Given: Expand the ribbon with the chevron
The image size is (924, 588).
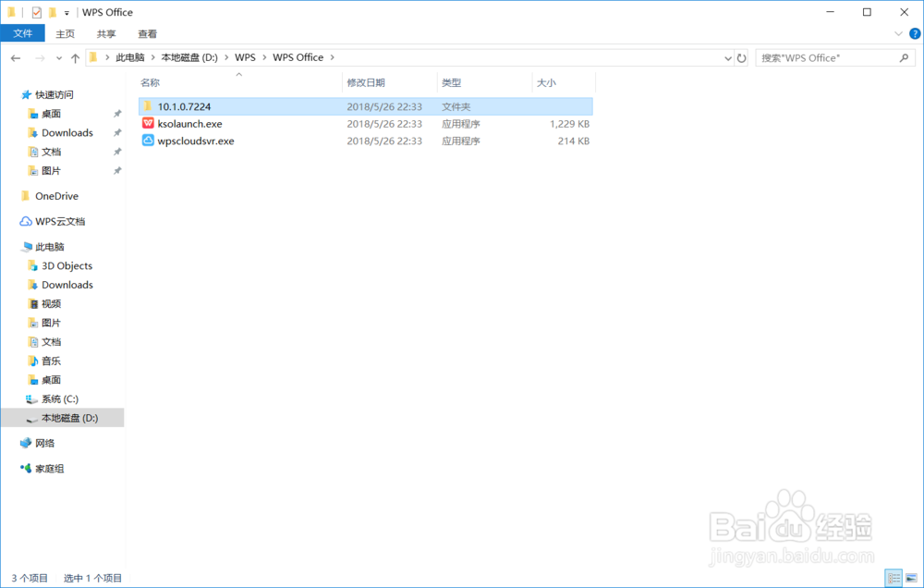Looking at the screenshot, I should tap(898, 33).
